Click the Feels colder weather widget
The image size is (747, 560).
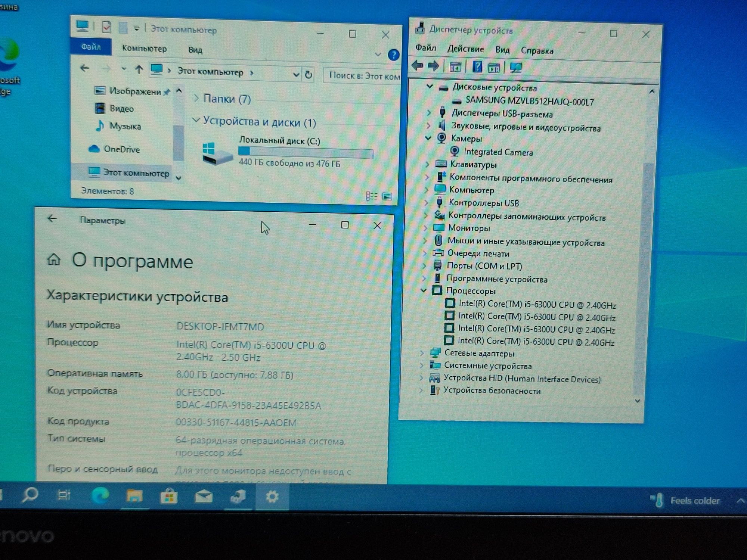[685, 500]
